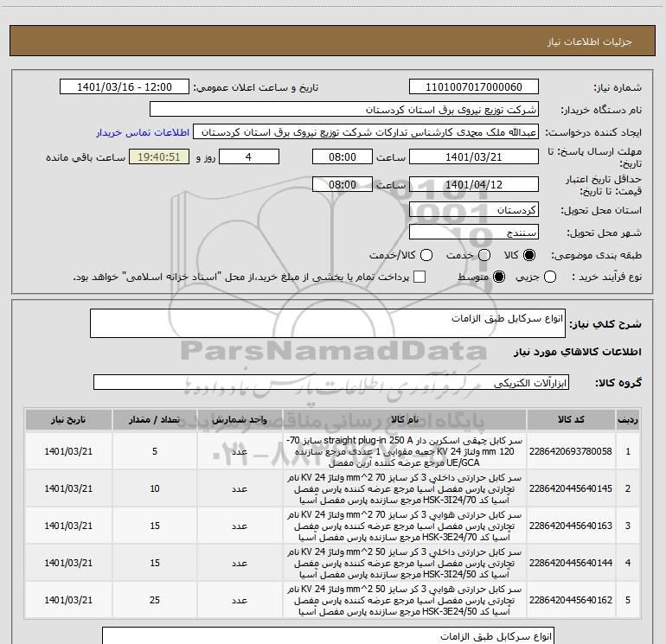Click the گروه کالا field ابزارآلات الکتریکی
The width and height of the screenshot is (666, 644).
click(x=331, y=382)
